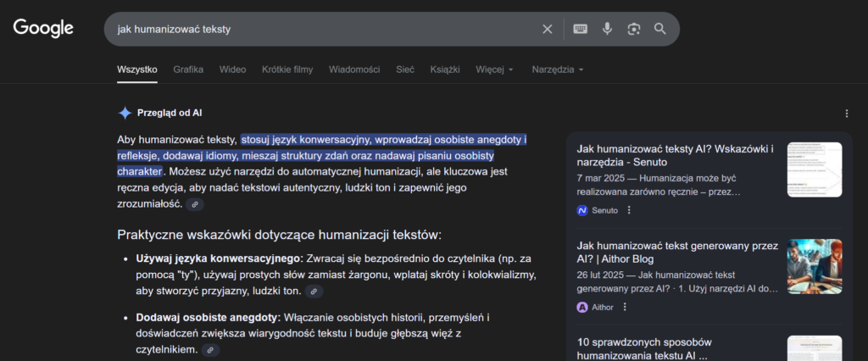Open three-dot menu next to Aithor

click(625, 307)
